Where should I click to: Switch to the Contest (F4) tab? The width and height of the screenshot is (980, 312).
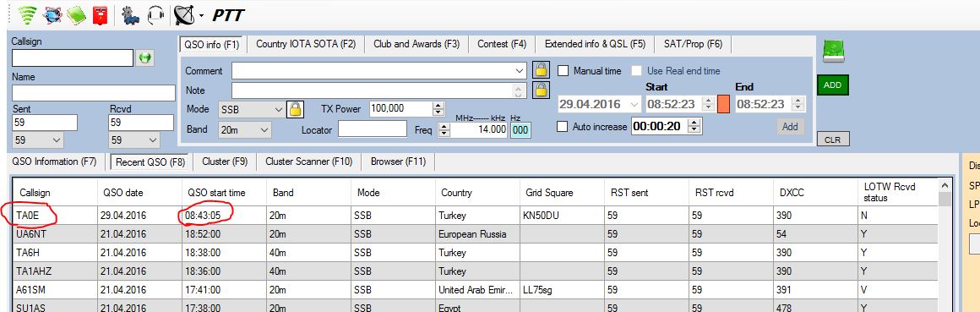point(502,44)
